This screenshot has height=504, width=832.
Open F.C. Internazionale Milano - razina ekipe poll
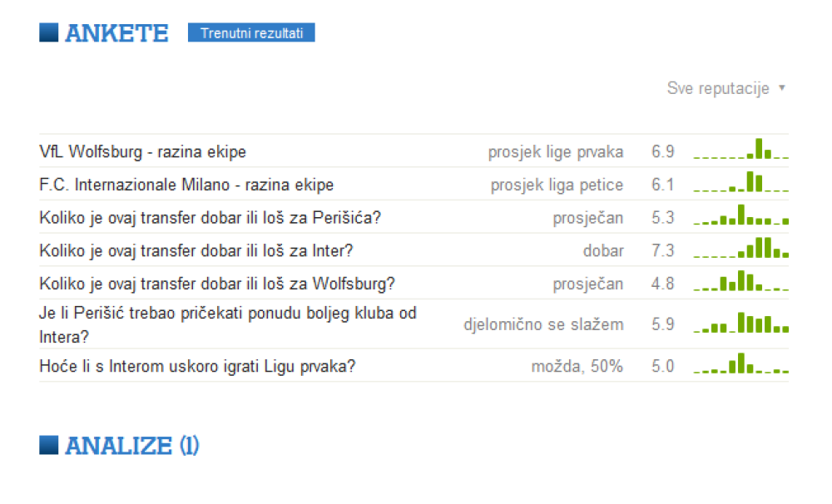(x=186, y=185)
